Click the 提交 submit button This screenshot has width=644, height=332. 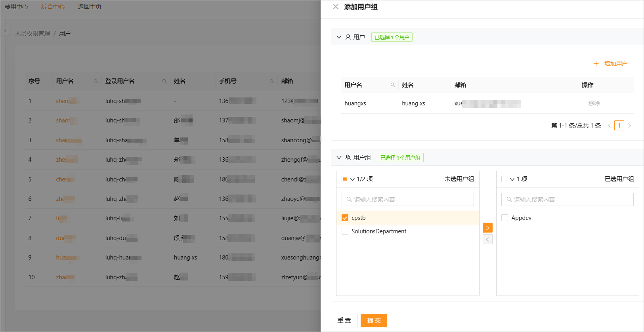pyautogui.click(x=374, y=321)
